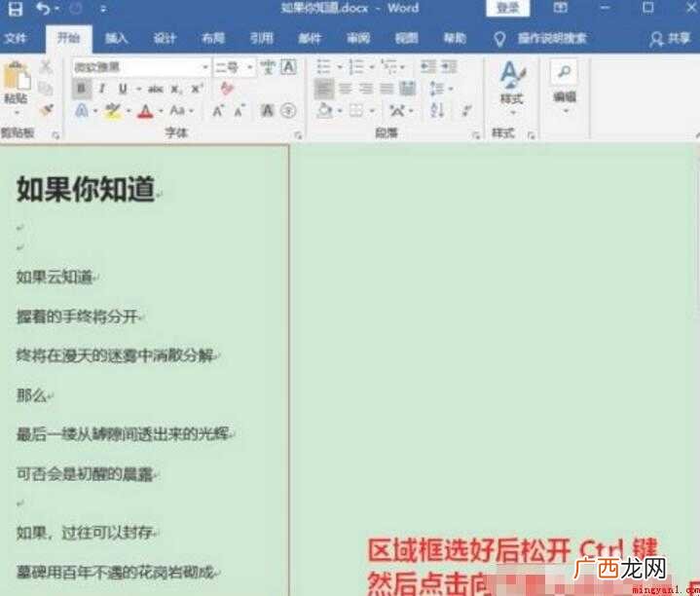Click the 登录 sign-in button
Viewport: 700px width, 596px height.
(x=508, y=8)
